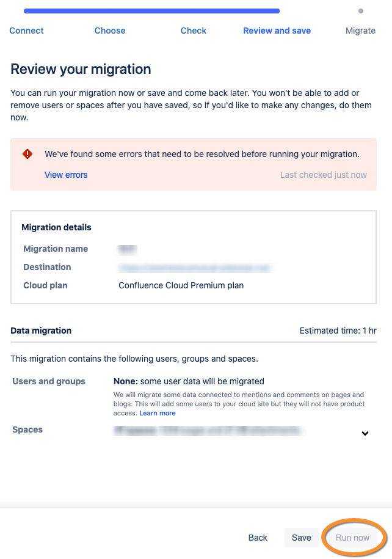Go Back to previous step

258,538
